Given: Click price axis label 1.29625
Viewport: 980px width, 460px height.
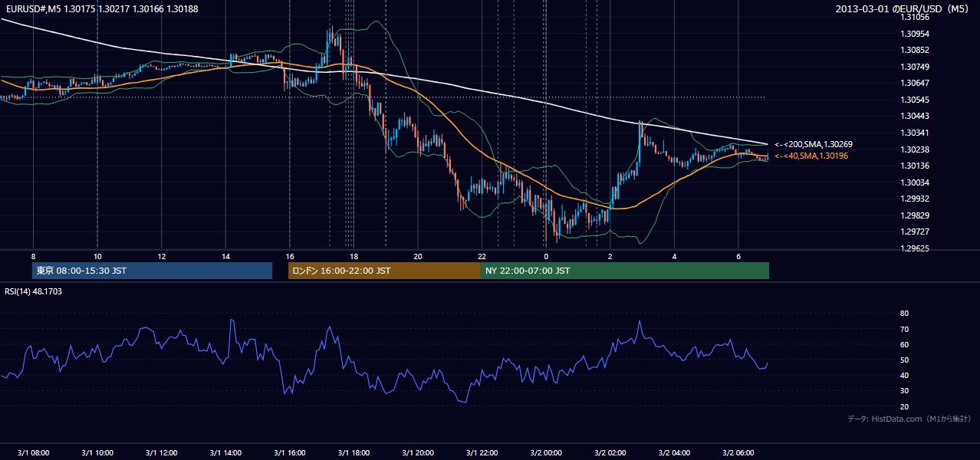Looking at the screenshot, I should coord(916,248).
